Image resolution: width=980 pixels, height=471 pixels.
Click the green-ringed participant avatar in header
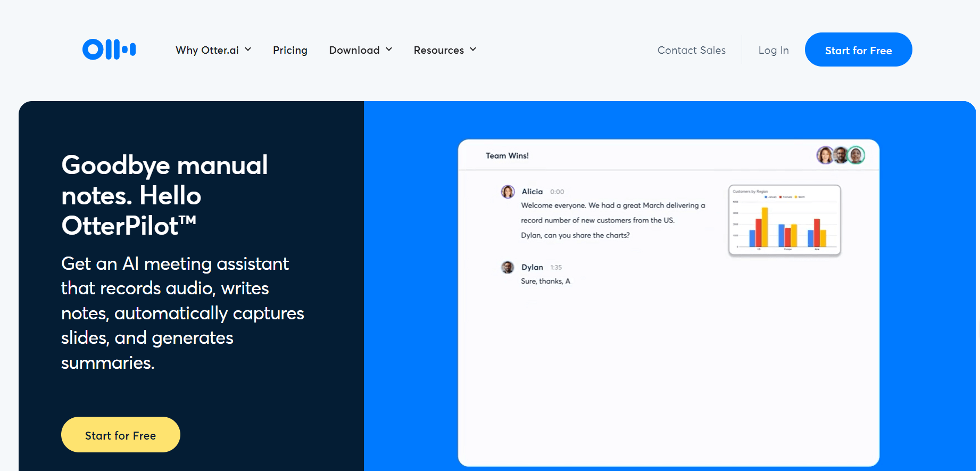(x=856, y=155)
